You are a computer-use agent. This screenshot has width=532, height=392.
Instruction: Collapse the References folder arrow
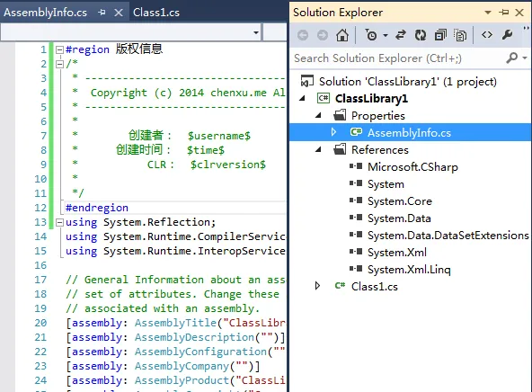pyautogui.click(x=318, y=149)
